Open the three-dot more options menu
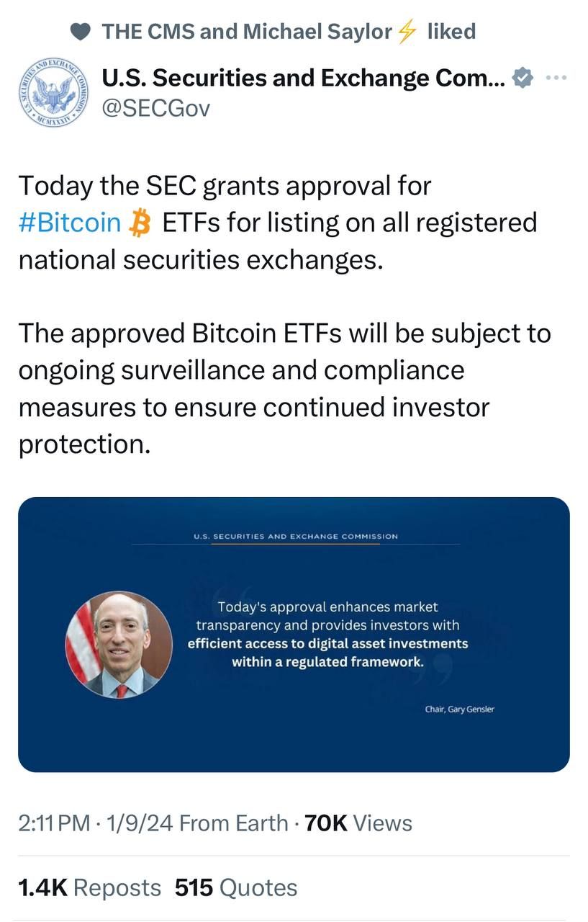This screenshot has height=922, width=588. [x=556, y=78]
